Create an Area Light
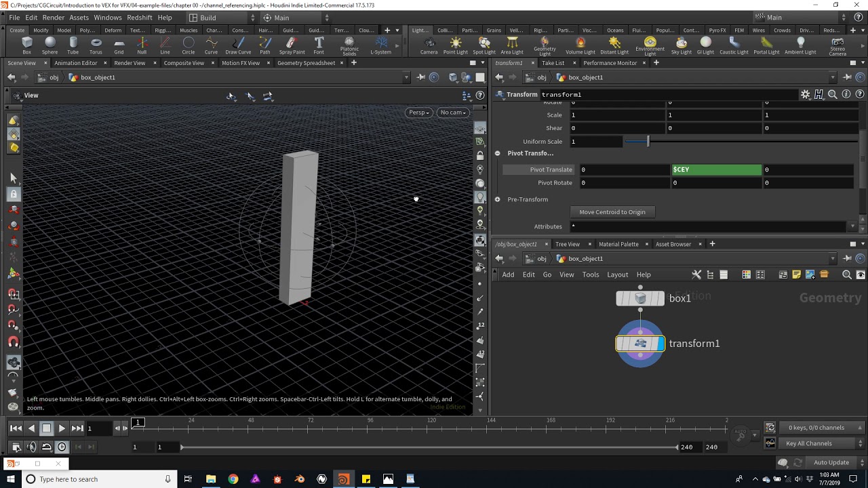The image size is (868, 488). 512,45
